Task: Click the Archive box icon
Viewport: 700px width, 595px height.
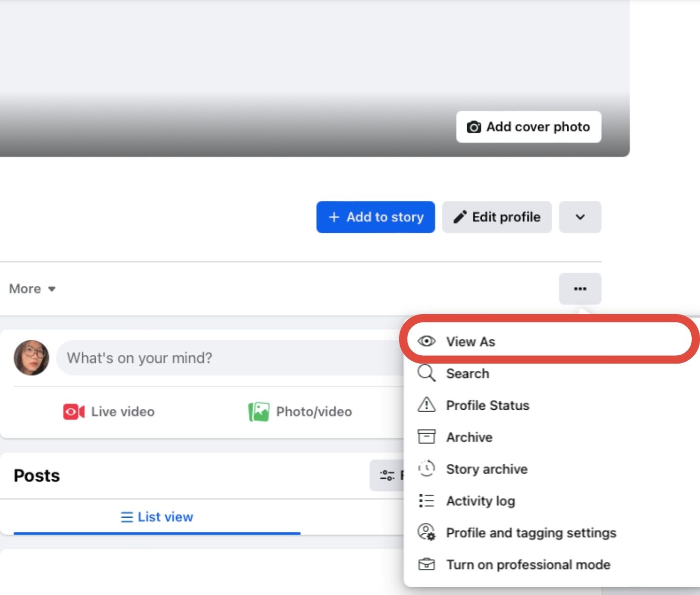Action: (x=427, y=437)
